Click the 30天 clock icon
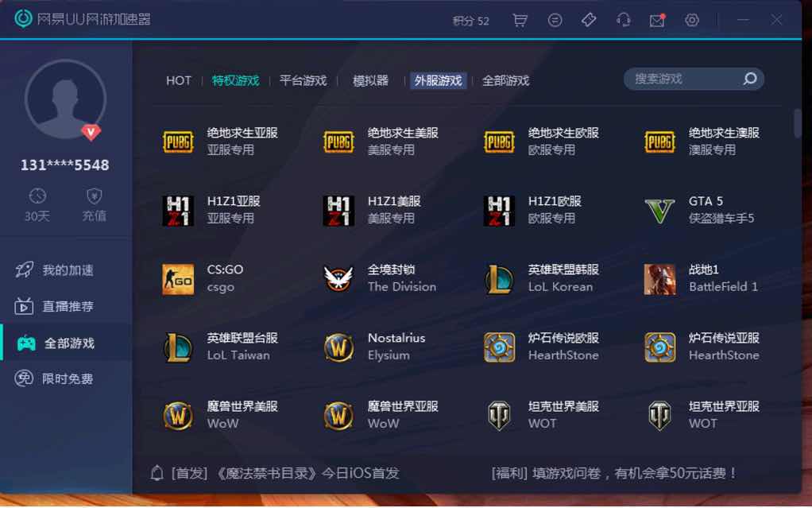Screen dimensions: 812x508 click(x=37, y=196)
